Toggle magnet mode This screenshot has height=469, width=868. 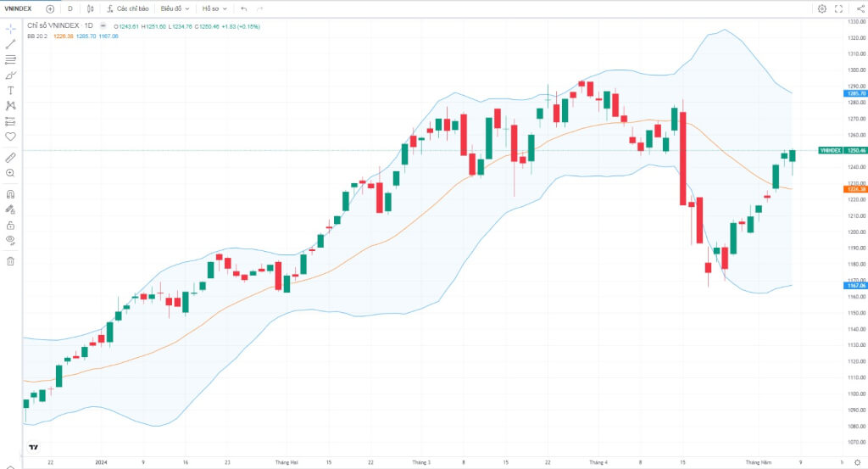(x=10, y=194)
